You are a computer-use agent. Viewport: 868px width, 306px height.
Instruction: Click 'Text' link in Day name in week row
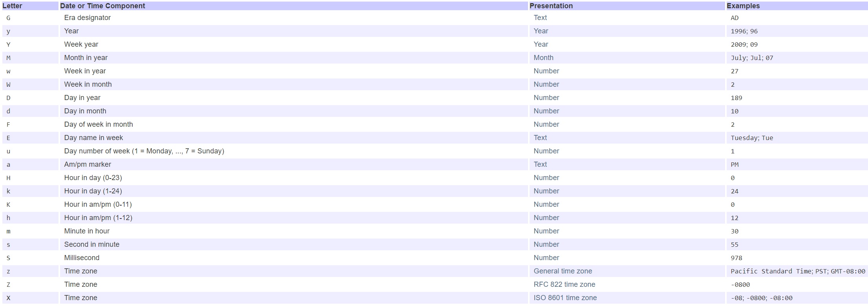[x=540, y=138]
